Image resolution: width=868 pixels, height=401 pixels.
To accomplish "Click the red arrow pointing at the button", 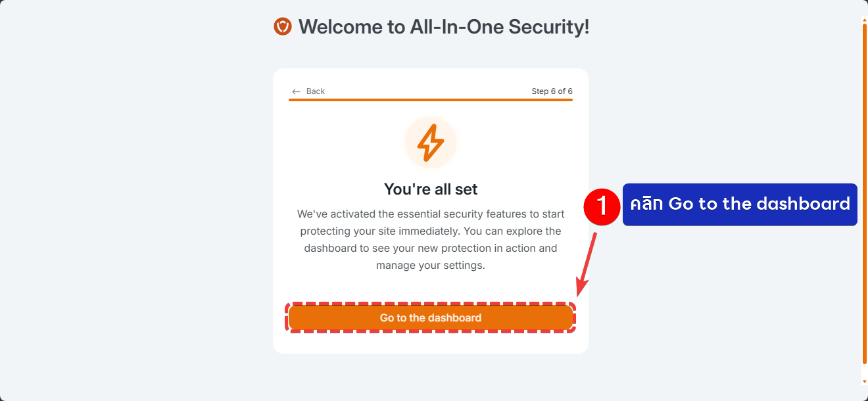I will tap(587, 260).
